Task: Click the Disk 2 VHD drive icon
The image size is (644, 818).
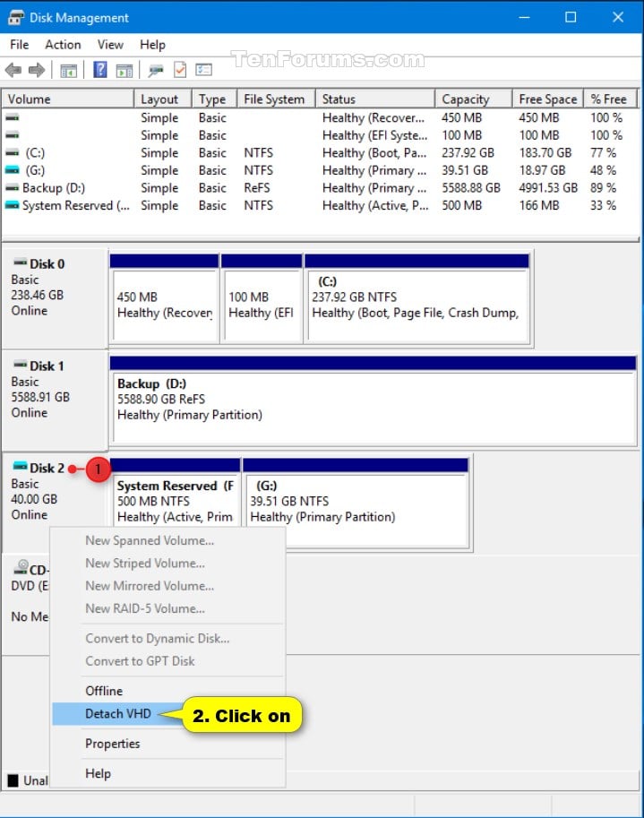Action: coord(20,465)
